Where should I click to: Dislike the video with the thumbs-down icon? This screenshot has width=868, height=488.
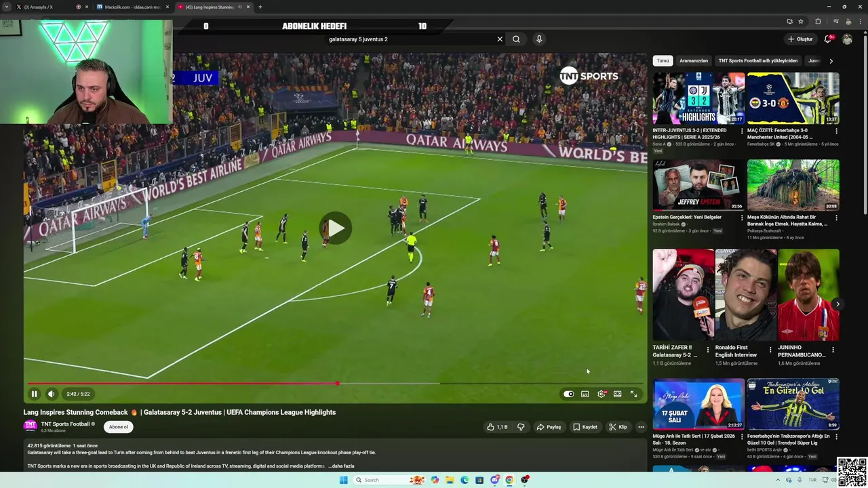(521, 427)
